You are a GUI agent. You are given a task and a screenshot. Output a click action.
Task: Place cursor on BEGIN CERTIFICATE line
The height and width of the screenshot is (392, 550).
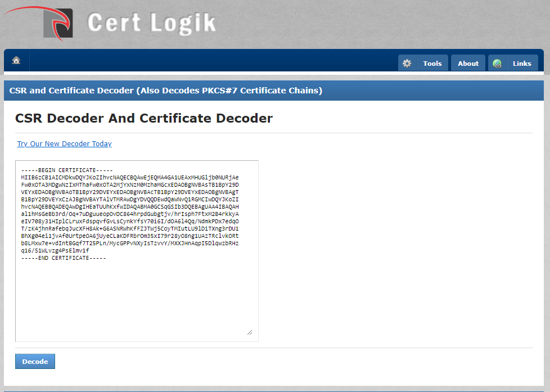coord(67,170)
